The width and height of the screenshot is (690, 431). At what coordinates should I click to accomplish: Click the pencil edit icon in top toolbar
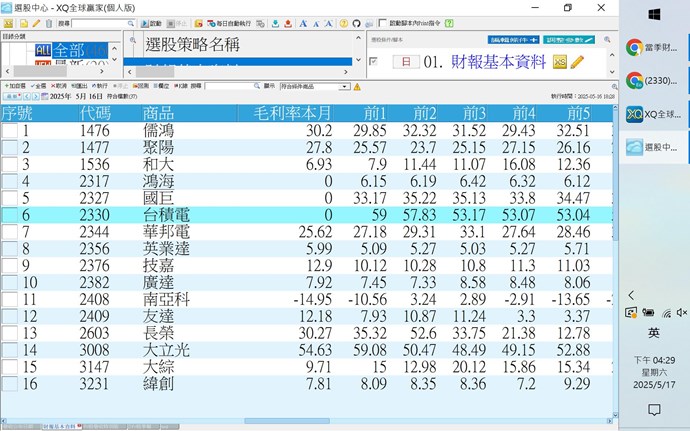(36, 22)
